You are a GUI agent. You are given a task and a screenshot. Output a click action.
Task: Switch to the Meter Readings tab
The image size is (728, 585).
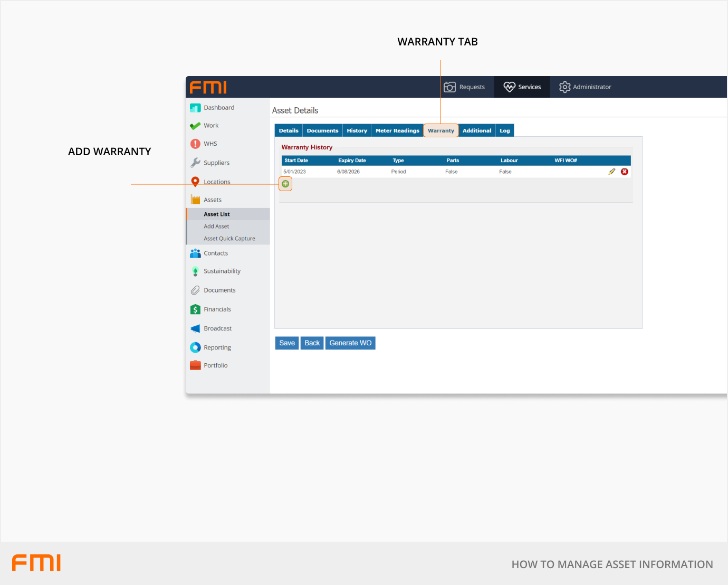click(x=397, y=130)
